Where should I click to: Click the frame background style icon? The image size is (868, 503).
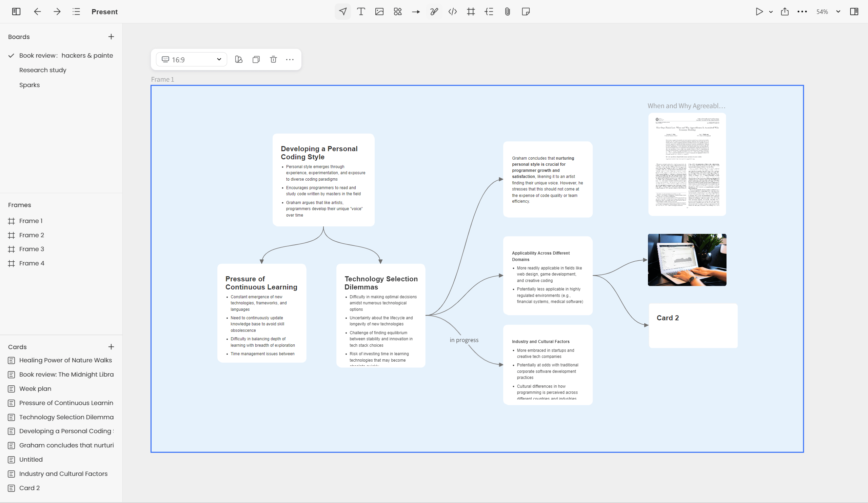(x=239, y=60)
